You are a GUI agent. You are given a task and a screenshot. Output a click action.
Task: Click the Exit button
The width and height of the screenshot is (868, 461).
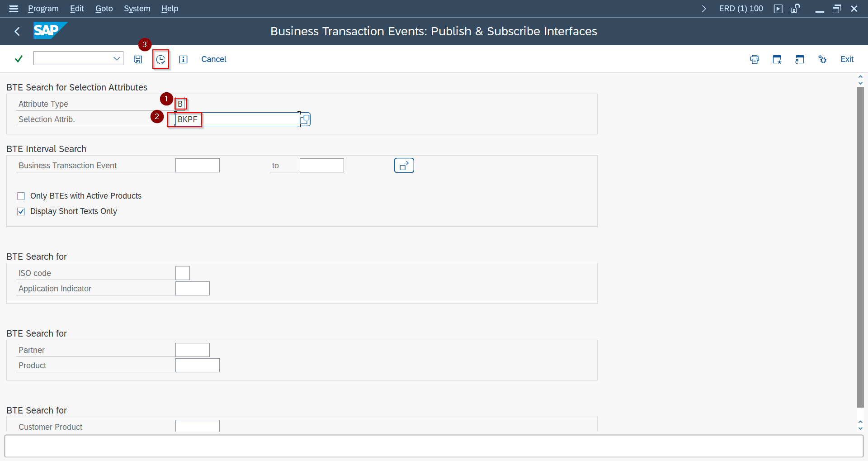click(x=847, y=59)
